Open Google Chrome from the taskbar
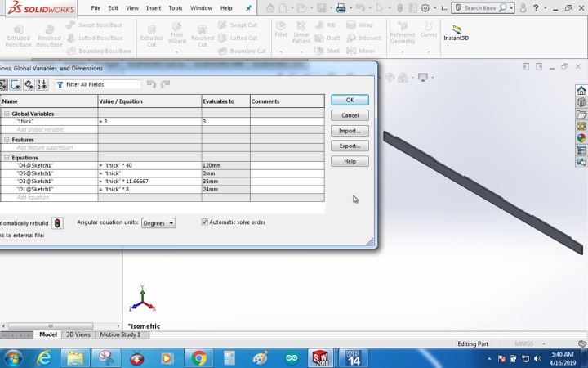The image size is (588, 368). coord(198,358)
